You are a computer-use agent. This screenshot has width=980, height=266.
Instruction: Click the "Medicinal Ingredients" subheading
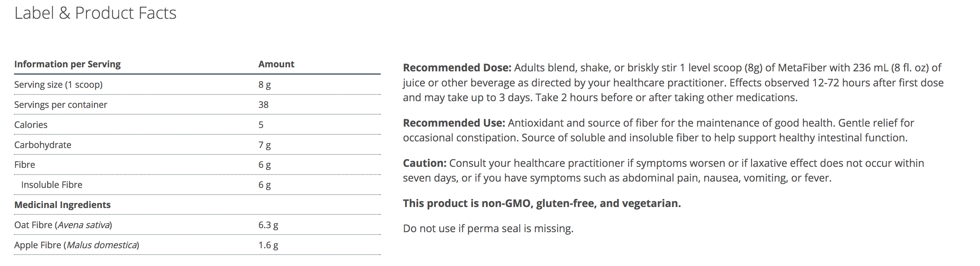pos(63,205)
